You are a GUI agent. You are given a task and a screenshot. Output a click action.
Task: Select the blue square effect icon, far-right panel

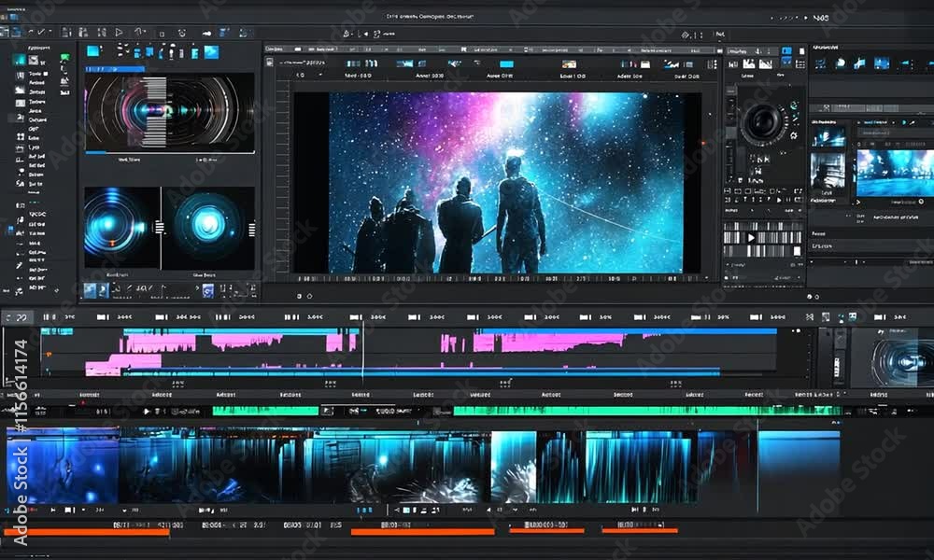(882, 63)
